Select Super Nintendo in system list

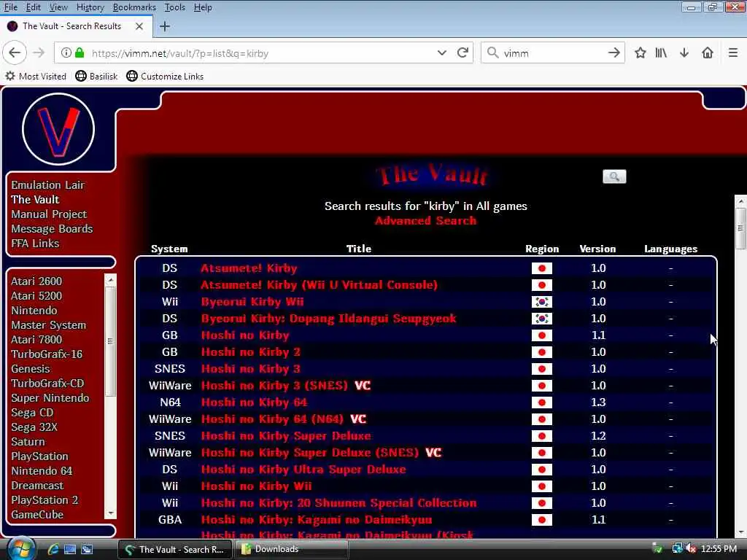(50, 397)
